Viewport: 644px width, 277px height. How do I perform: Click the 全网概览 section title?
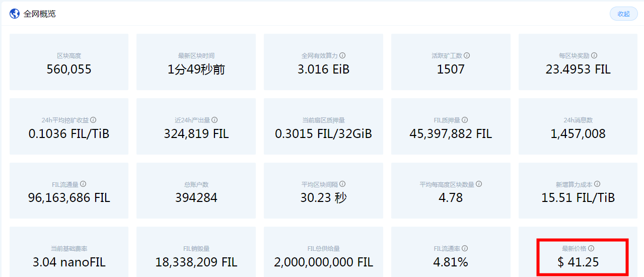point(40,14)
